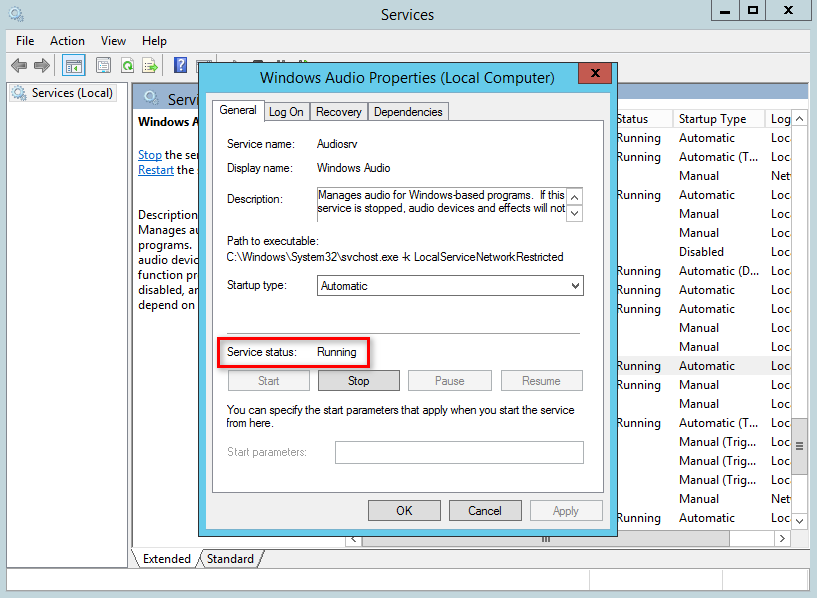Viewport: 817px width, 598px height.
Task: Click the 'Disabled' startup type cell
Action: (701, 252)
